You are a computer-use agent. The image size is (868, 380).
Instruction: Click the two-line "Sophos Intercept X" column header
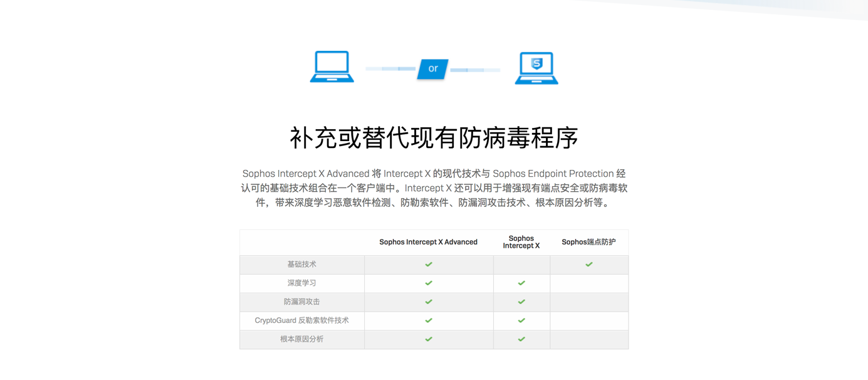(521, 242)
